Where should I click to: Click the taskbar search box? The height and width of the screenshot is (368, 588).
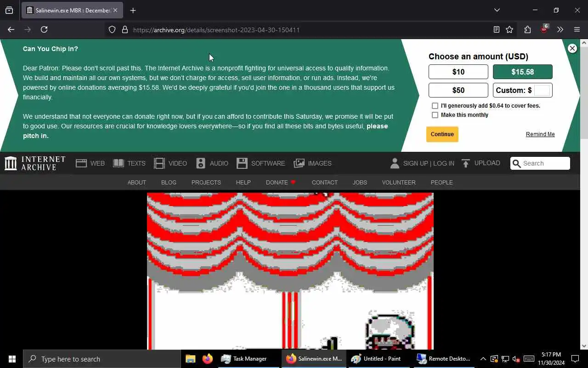coord(102,359)
